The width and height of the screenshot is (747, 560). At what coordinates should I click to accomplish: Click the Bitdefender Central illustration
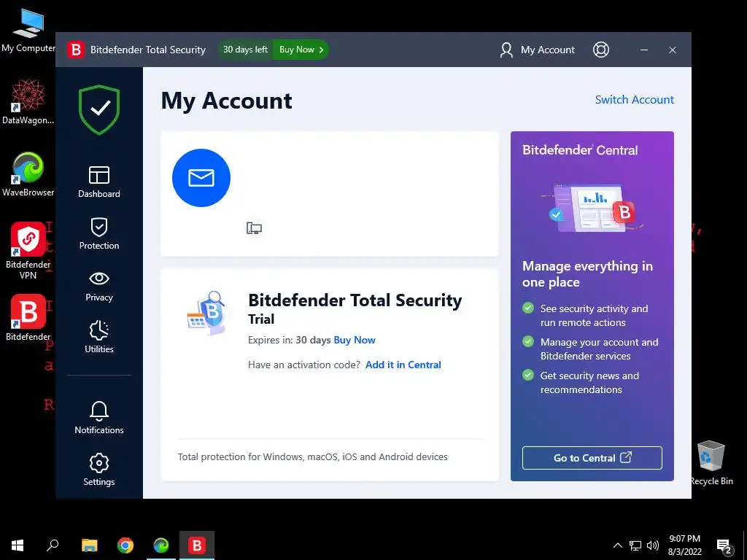592,208
